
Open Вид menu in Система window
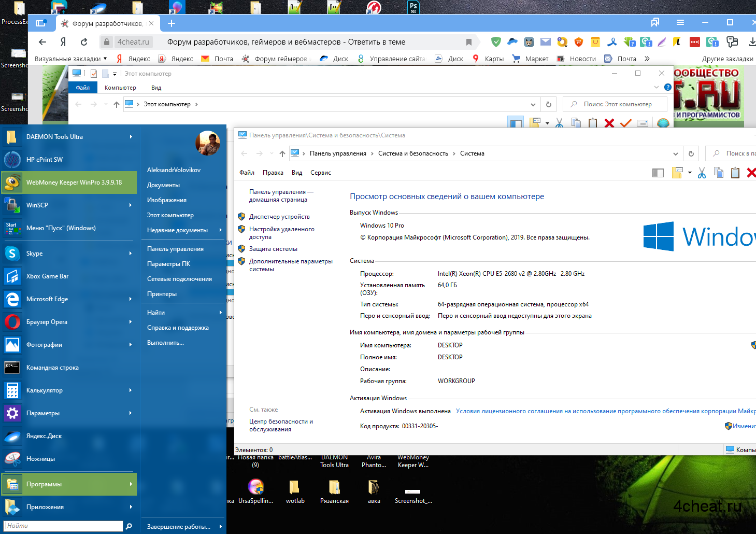[x=297, y=173]
